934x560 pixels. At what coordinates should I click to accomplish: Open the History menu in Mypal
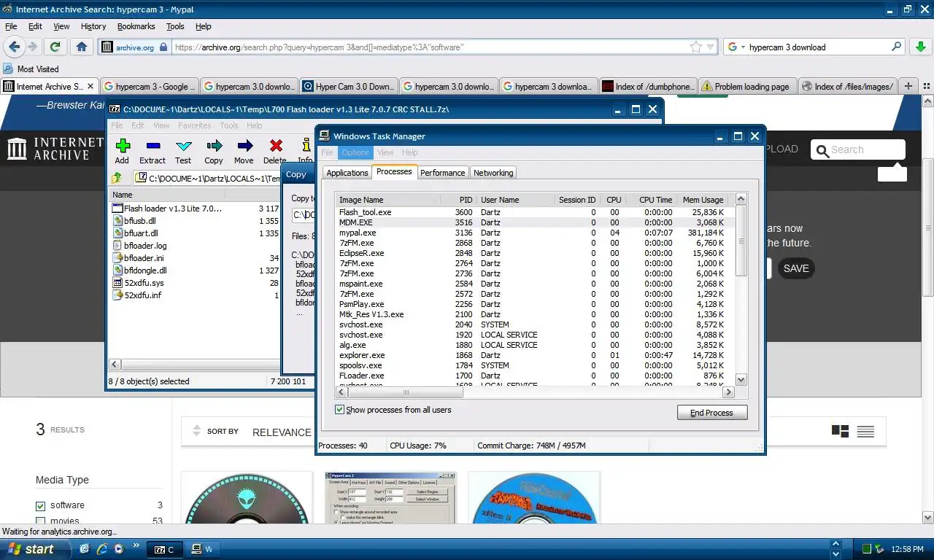pyautogui.click(x=93, y=26)
